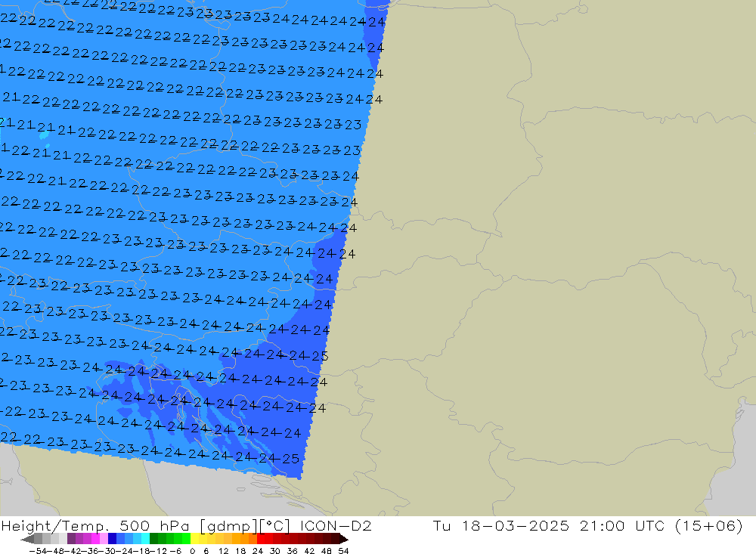
Task: Click the '54' legend scale maximum label
Action: point(343,551)
